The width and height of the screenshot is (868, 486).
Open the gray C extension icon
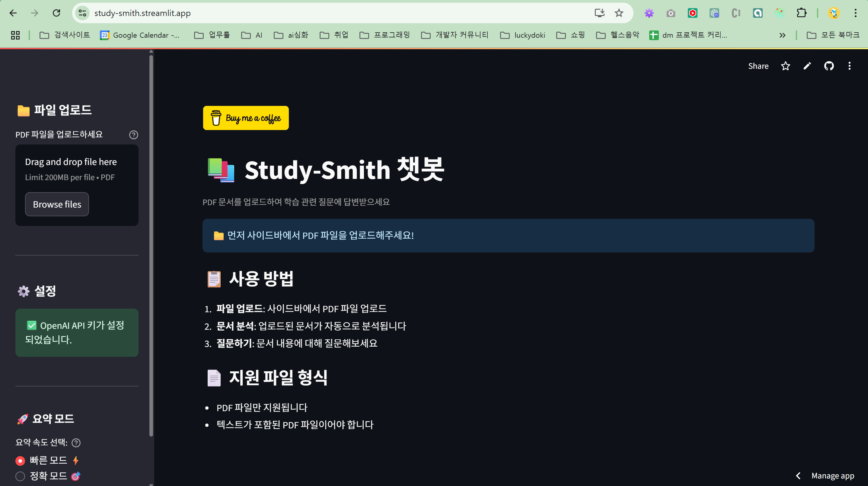[736, 13]
